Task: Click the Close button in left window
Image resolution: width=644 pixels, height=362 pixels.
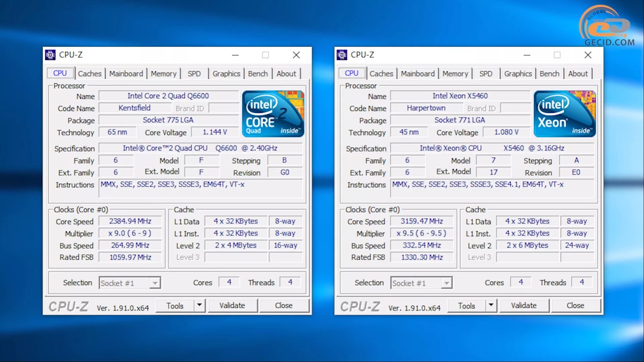Action: click(x=284, y=305)
